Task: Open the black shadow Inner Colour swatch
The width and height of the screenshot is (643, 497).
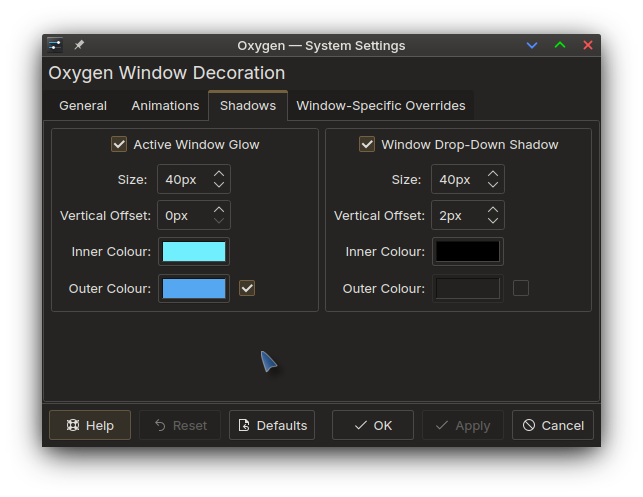Action: (x=468, y=251)
